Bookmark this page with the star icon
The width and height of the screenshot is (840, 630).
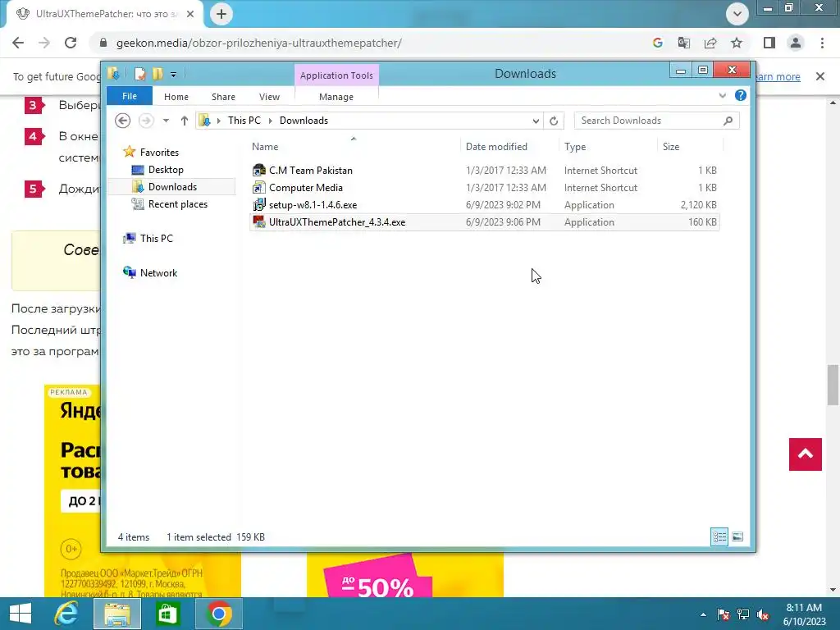pyautogui.click(x=737, y=43)
